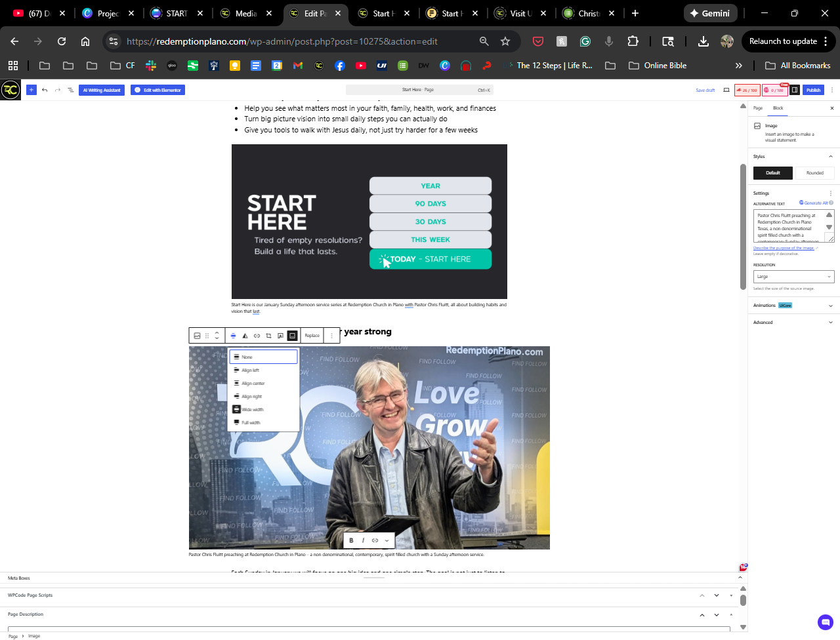
Task: Toggle the settings sidebar panel button
Action: [x=794, y=90]
